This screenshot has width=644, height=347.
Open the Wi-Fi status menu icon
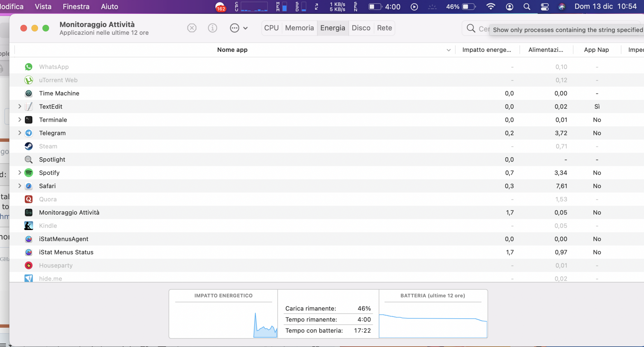pos(491,6)
